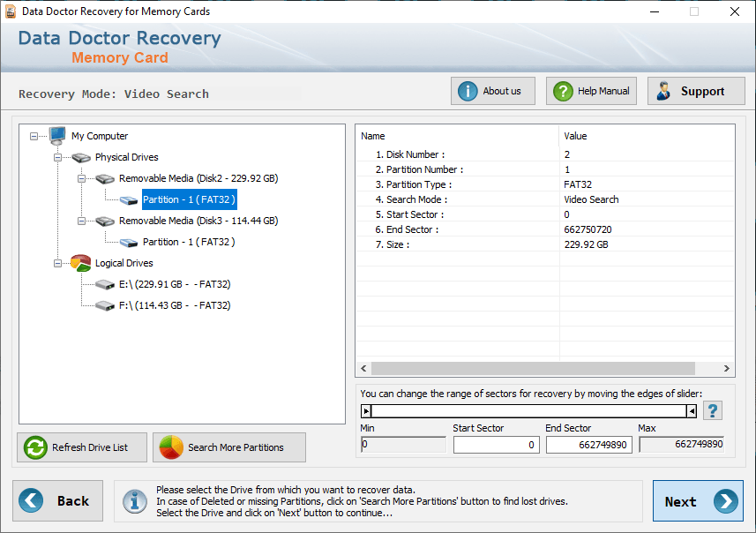Go Back to previous step
This screenshot has width=756, height=533.
(x=58, y=500)
